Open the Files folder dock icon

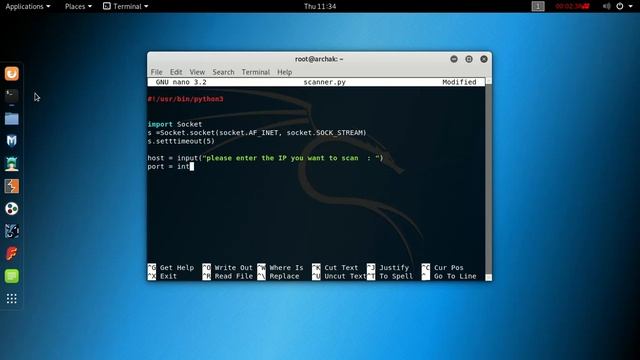click(x=11, y=119)
